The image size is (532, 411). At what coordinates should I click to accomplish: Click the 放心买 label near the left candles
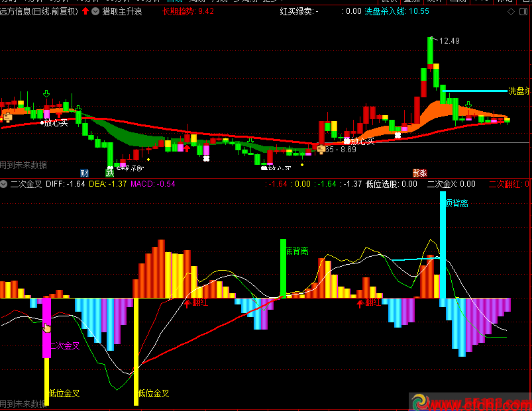56,123
